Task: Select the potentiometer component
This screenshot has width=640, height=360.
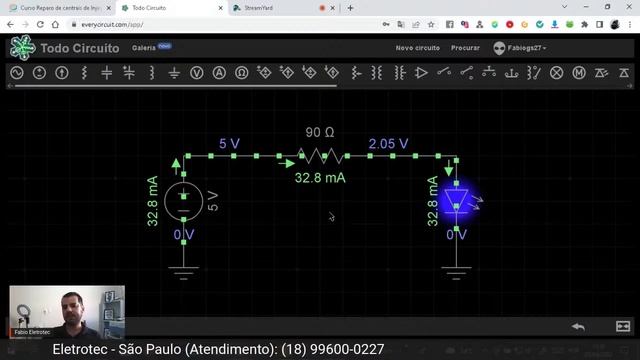Action: pyautogui.click(x=356, y=73)
